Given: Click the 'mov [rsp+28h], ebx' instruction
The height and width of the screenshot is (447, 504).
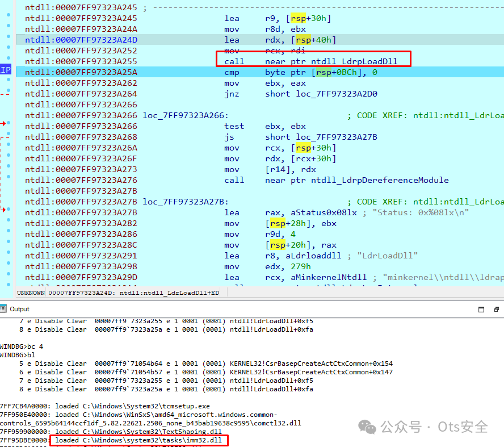Looking at the screenshot, I should [280, 224].
